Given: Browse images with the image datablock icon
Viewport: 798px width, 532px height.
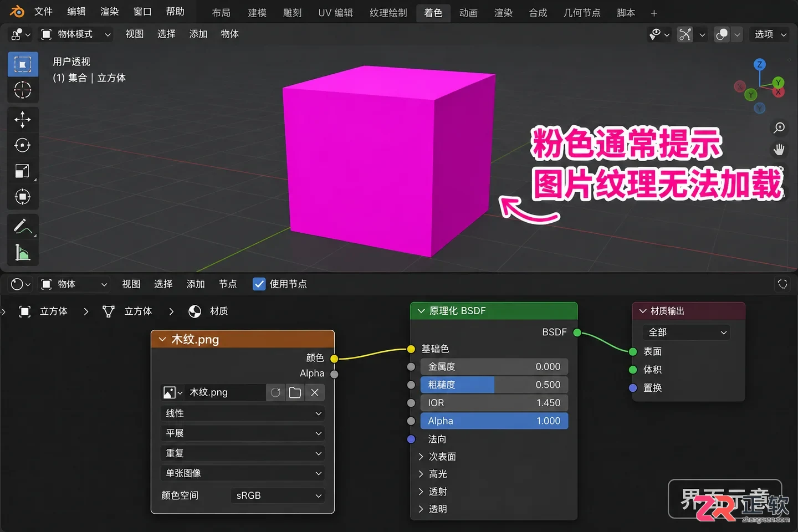Looking at the screenshot, I should click(172, 392).
